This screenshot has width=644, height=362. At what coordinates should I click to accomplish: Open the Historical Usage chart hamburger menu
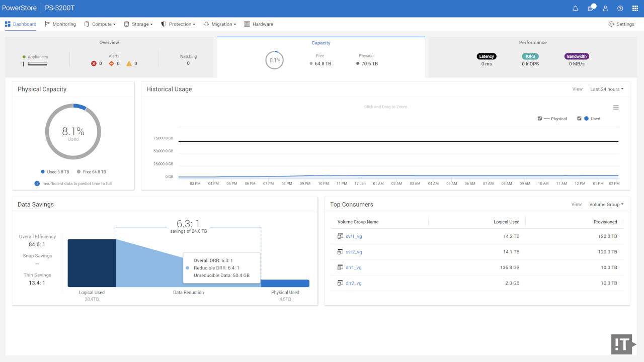(x=616, y=108)
